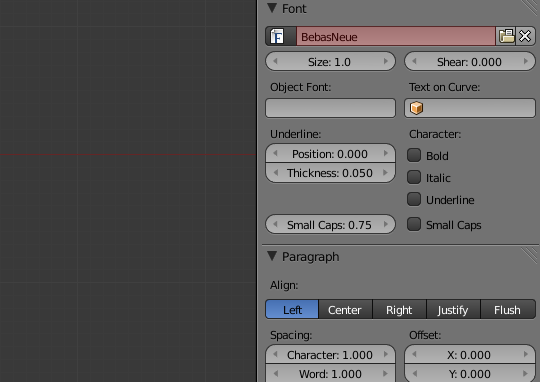Click the Character: 1.000 spacing field
The width and height of the screenshot is (540, 382).
point(331,354)
